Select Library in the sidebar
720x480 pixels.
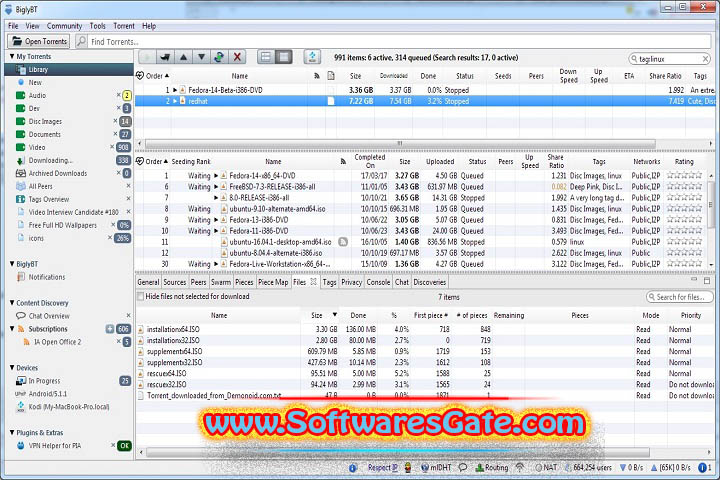click(x=69, y=69)
